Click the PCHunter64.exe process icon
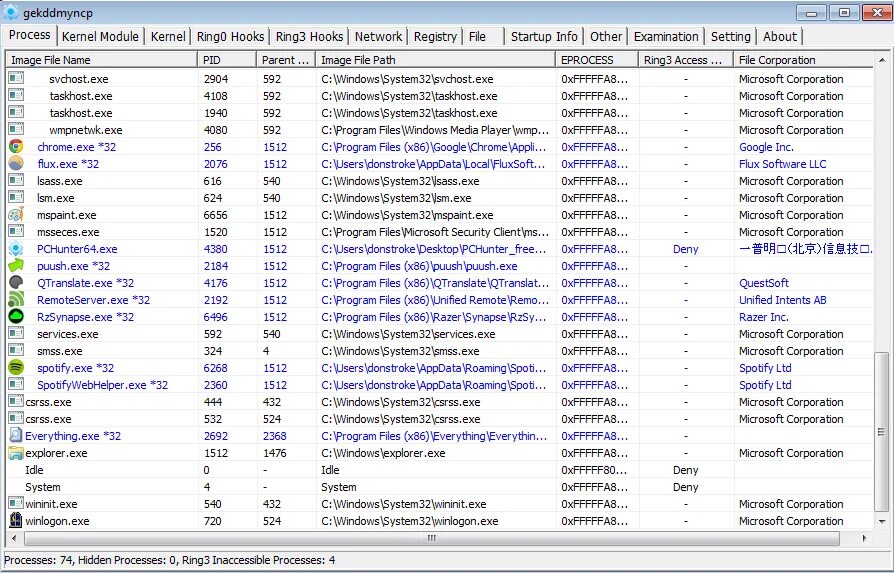894x573 pixels. click(x=16, y=249)
